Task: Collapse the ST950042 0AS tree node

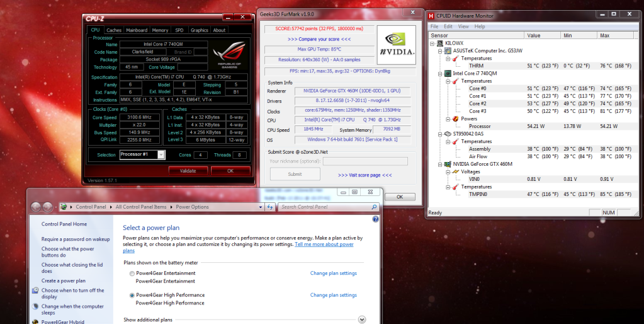Action: click(439, 134)
